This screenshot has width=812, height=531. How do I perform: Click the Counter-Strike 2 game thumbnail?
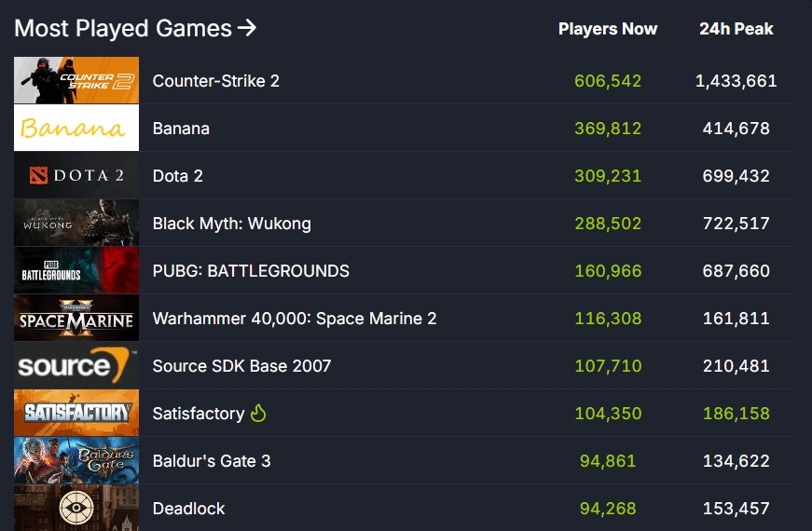[x=76, y=81]
